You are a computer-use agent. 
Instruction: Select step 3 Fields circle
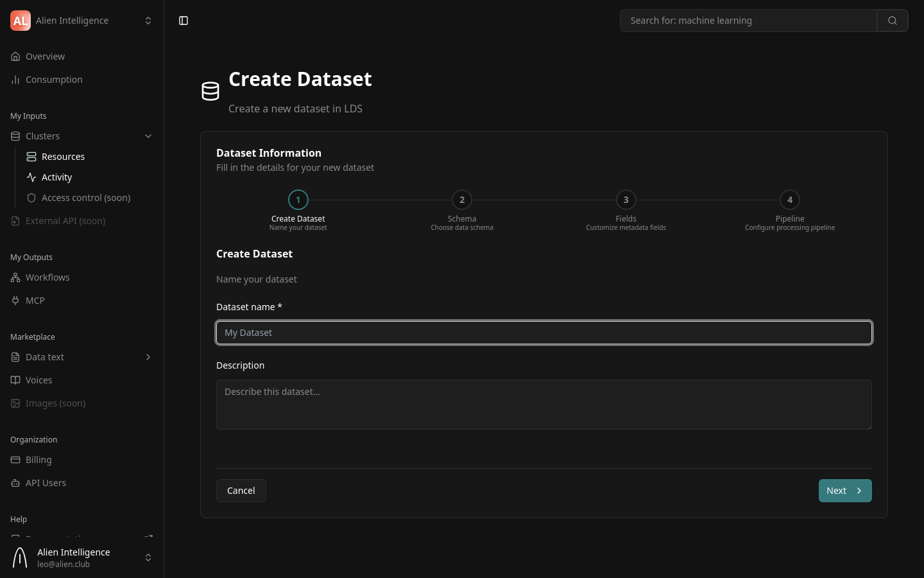pyautogui.click(x=626, y=200)
